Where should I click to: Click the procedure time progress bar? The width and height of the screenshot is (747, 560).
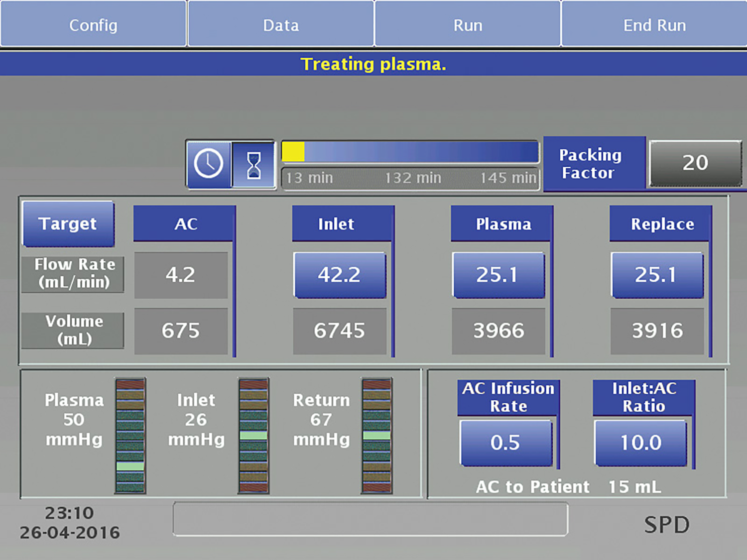pos(410,152)
